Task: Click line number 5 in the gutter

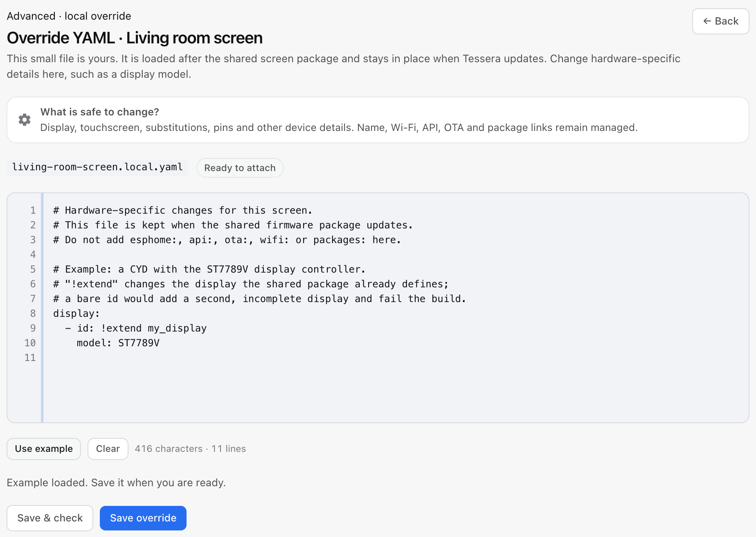Action: (33, 269)
